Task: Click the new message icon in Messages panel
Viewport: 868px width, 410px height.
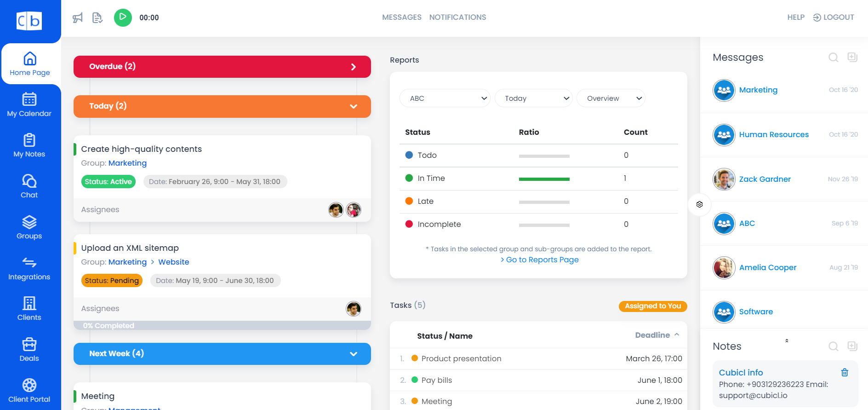Action: coord(852,57)
